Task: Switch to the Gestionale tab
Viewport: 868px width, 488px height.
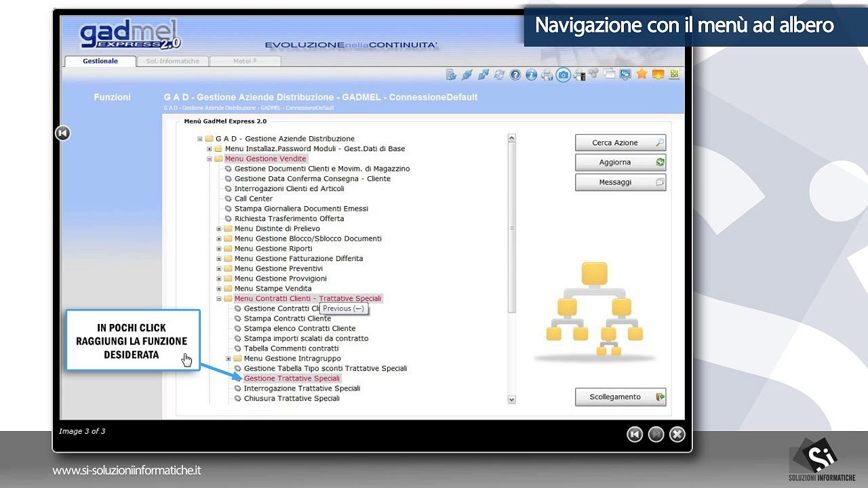Action: 100,61
